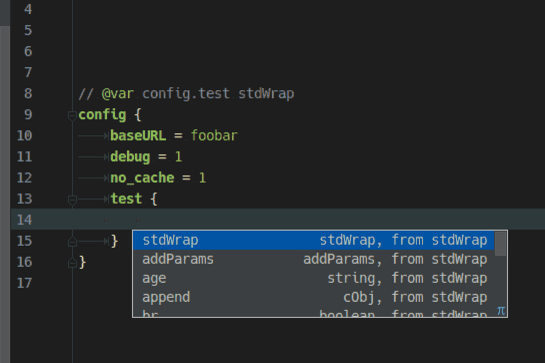The width and height of the screenshot is (545, 363).
Task: Click config.test in the comment line
Action: [x=186, y=94]
